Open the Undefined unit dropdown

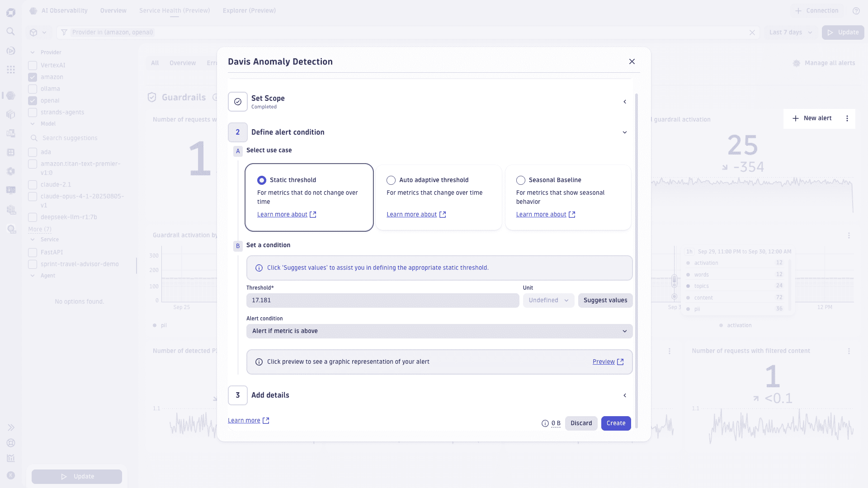[548, 300]
